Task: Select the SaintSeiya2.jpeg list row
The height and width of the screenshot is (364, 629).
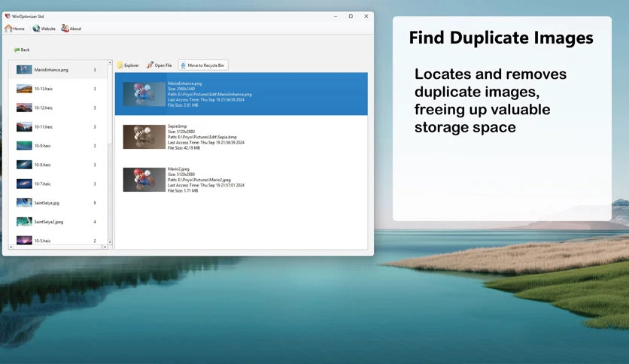Action: (x=58, y=222)
